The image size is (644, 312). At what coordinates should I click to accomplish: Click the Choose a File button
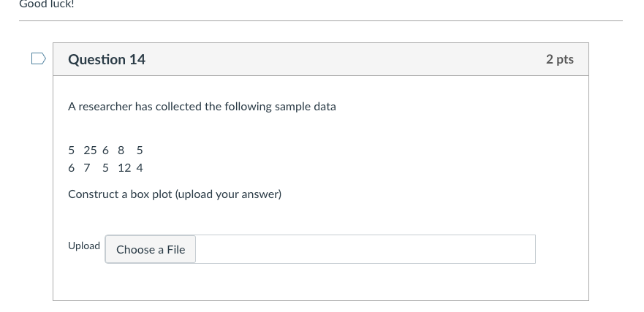tap(151, 249)
